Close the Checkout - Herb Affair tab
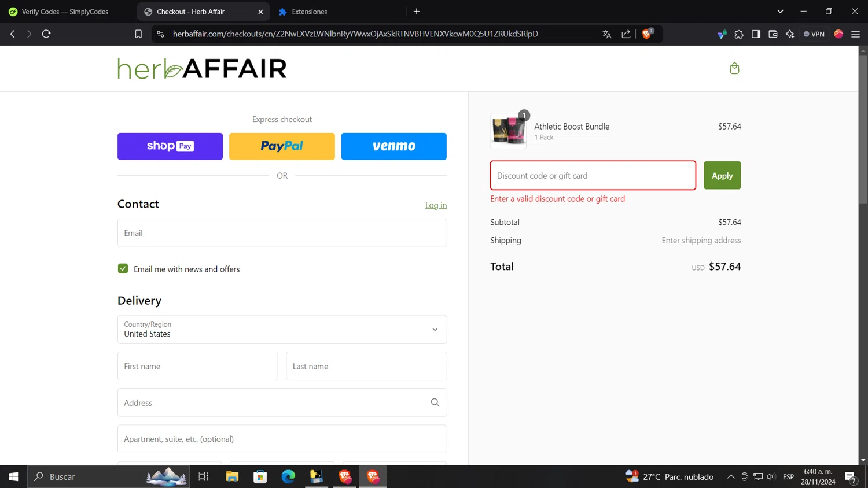This screenshot has height=488, width=868. pos(260,12)
